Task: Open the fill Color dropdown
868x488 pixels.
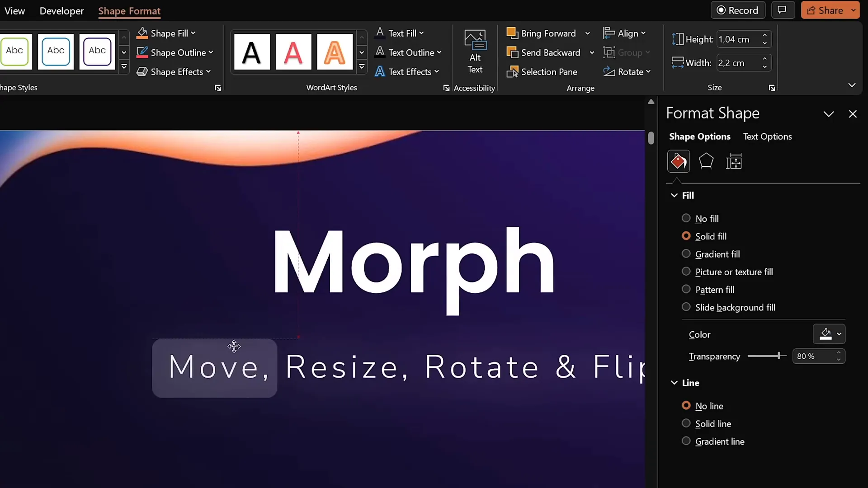Action: pyautogui.click(x=829, y=334)
